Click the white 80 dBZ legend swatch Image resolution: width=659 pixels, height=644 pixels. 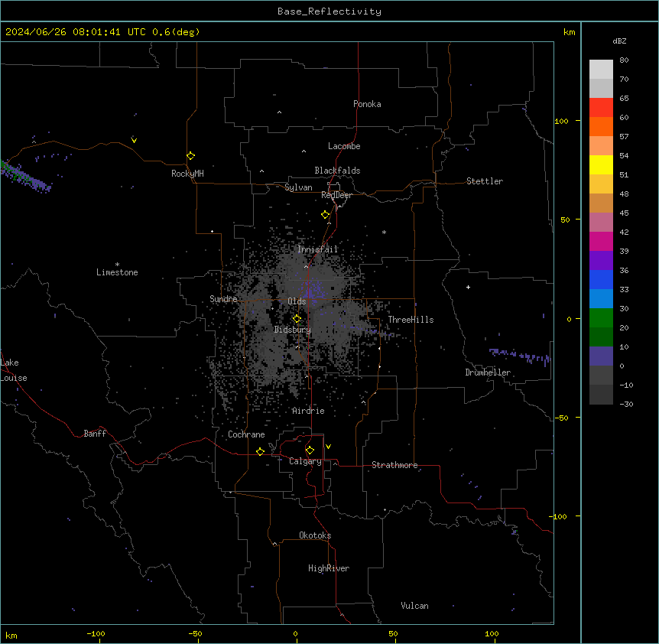click(601, 70)
